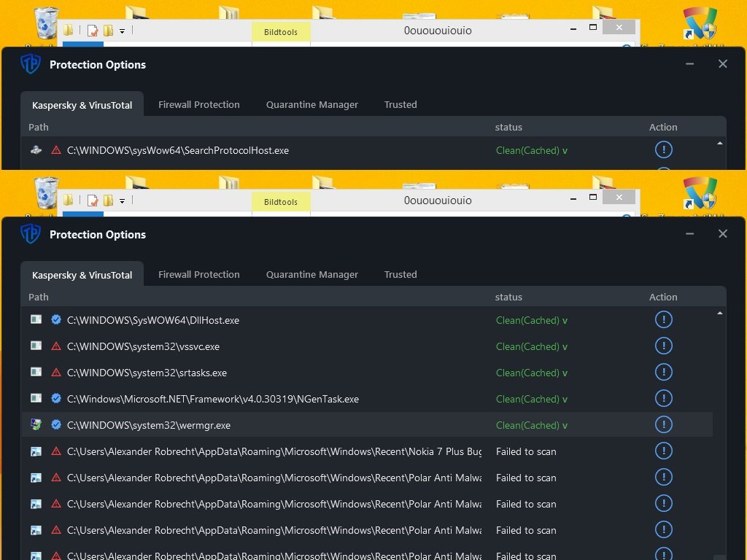Click Action column header in lower window
Screen dimensions: 747x560
[663, 297]
